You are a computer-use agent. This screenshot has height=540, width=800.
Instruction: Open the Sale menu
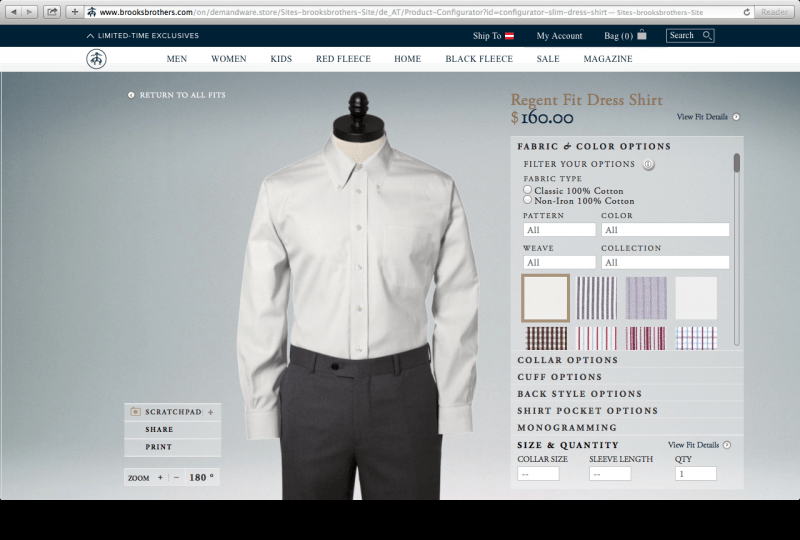coord(548,59)
